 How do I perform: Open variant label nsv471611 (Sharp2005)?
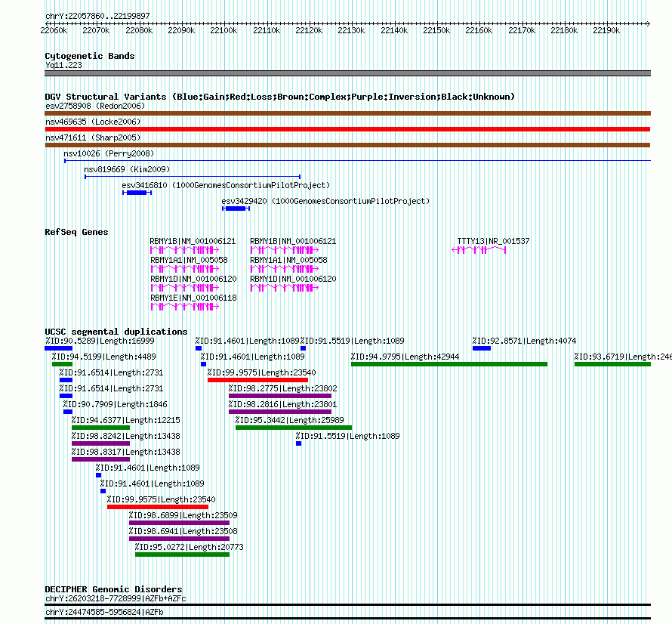[93, 137]
